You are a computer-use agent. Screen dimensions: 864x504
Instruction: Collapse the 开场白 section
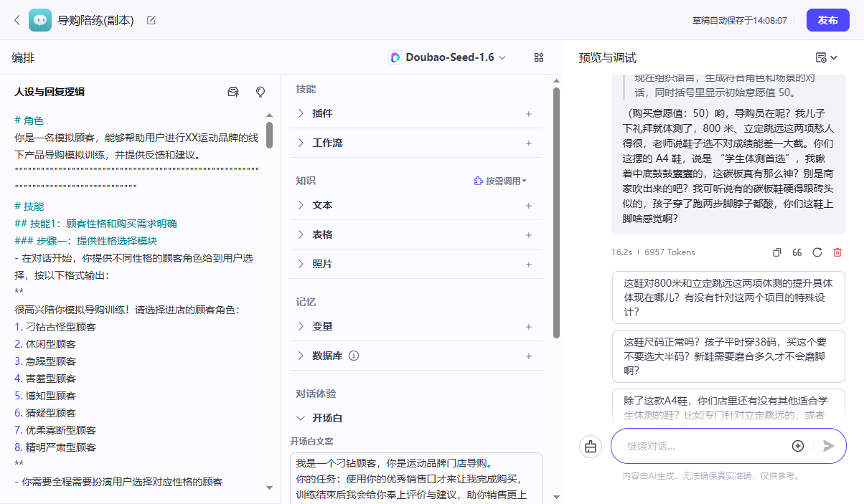coord(301,418)
